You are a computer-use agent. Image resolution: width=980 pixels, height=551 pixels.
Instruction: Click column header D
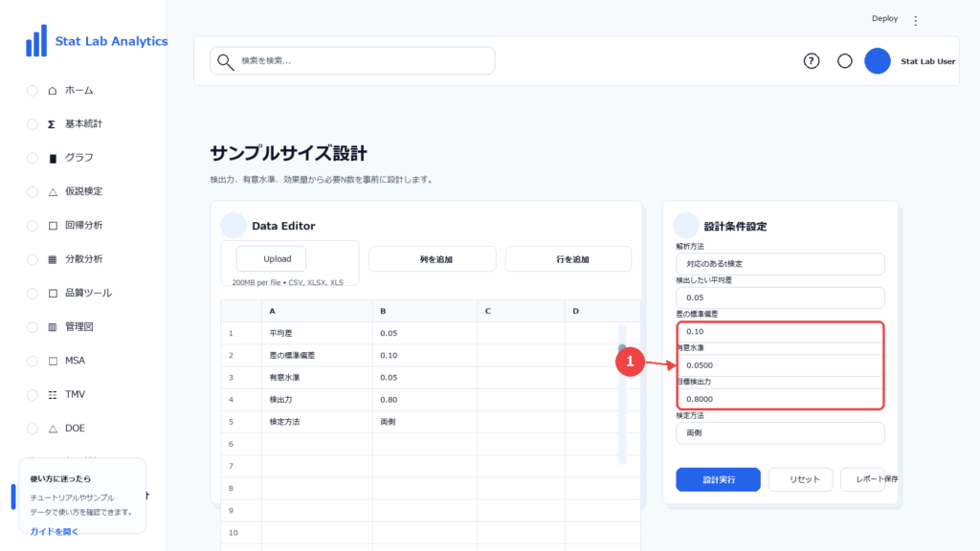[x=603, y=311]
